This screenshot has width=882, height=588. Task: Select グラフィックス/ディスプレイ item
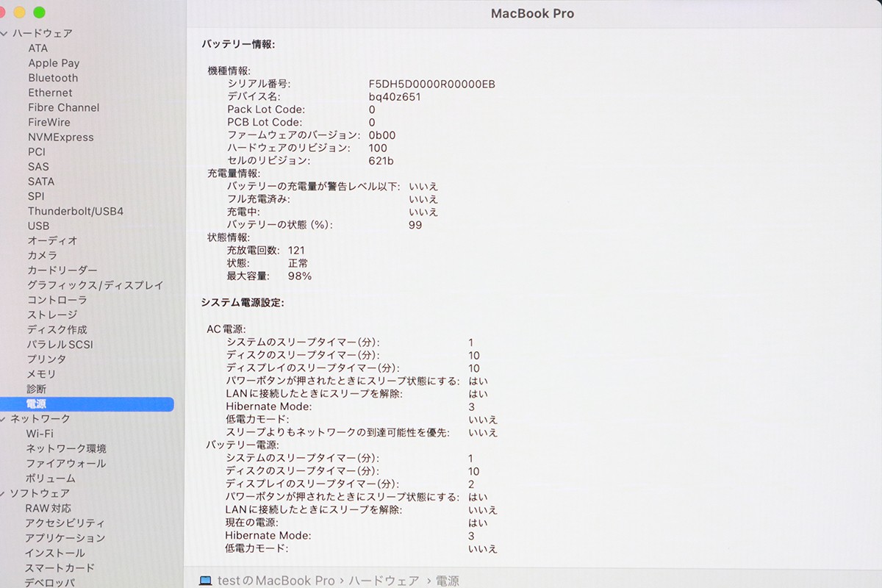click(96, 285)
